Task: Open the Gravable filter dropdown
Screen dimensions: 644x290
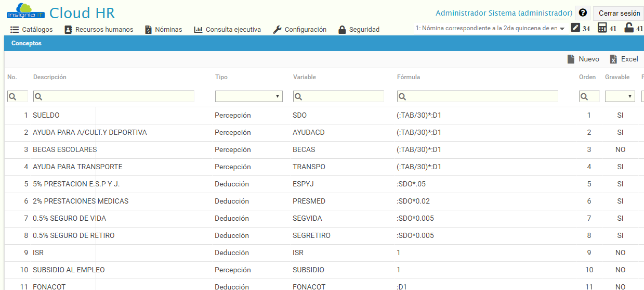Action: click(620, 96)
